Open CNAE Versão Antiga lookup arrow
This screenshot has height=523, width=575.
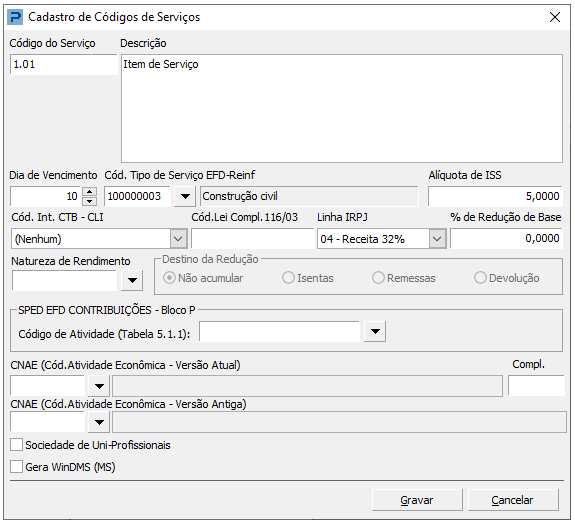(99, 422)
